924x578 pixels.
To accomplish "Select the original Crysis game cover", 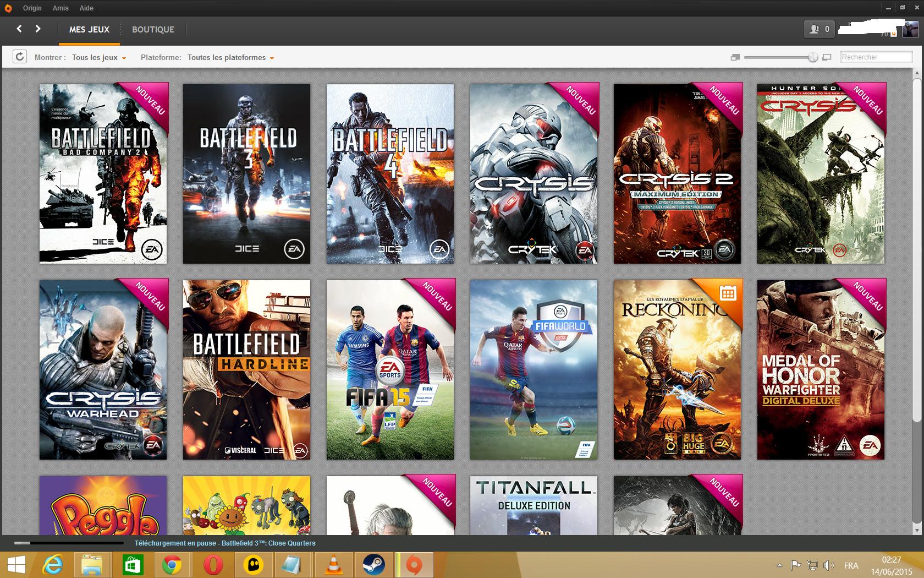I will [533, 173].
